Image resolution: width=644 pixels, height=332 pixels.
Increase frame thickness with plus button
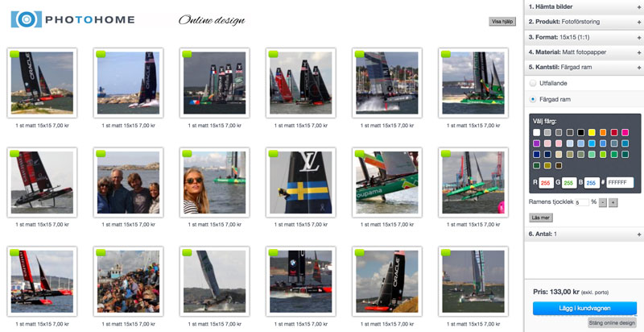[x=613, y=202]
